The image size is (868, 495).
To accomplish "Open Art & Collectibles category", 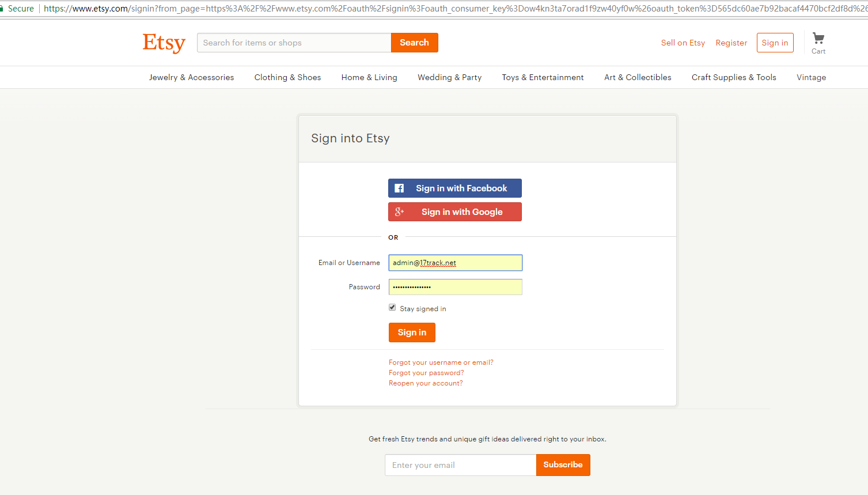I will point(638,77).
